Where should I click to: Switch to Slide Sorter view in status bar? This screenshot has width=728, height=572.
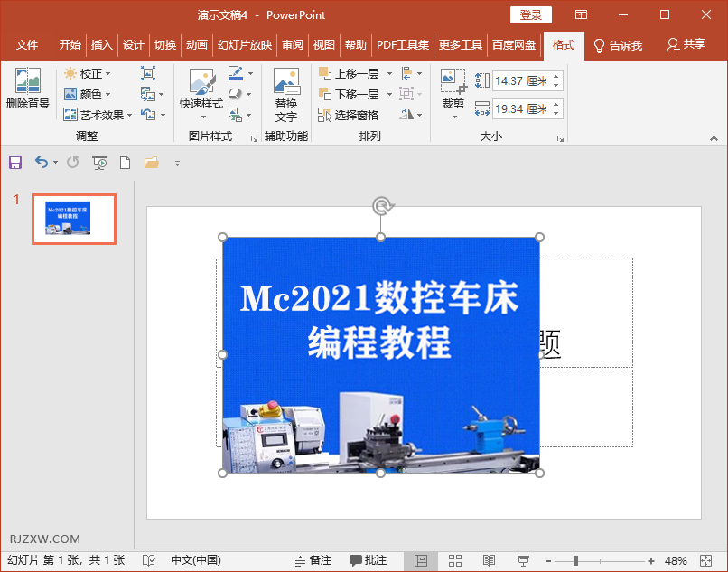(455, 561)
